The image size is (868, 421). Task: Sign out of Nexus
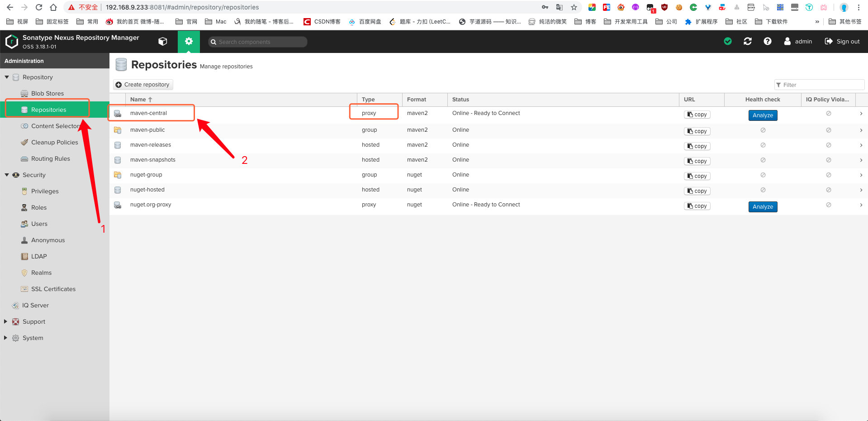click(842, 41)
